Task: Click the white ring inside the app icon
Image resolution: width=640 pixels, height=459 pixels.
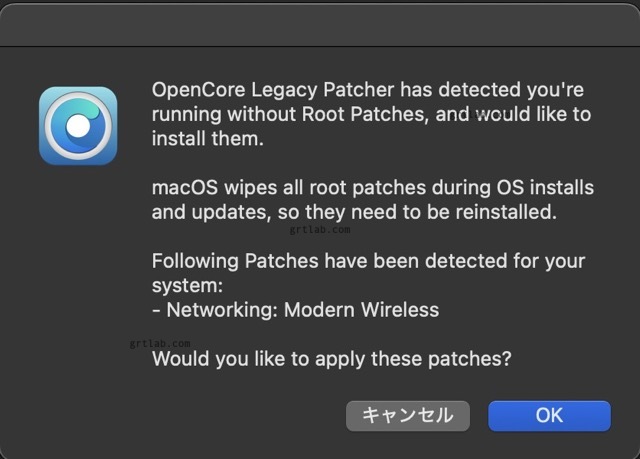Action: tap(77, 126)
